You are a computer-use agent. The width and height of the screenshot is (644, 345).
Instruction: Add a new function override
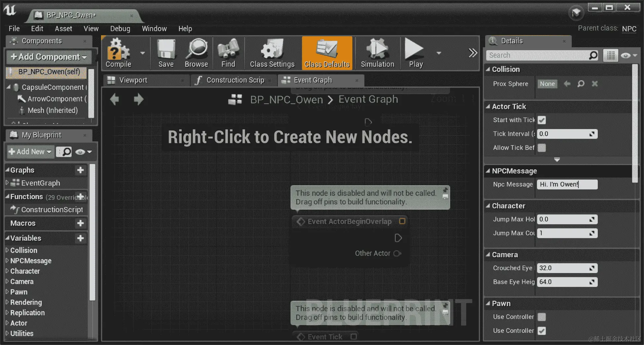pyautogui.click(x=80, y=196)
